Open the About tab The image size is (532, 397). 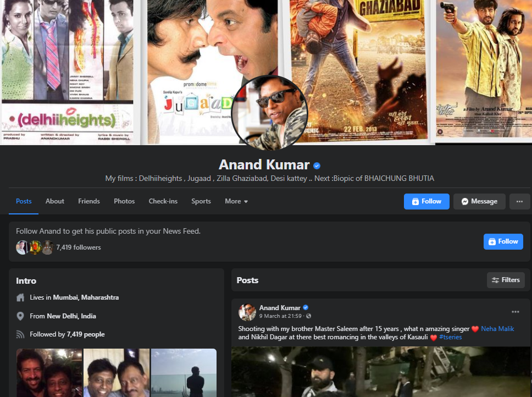54,201
